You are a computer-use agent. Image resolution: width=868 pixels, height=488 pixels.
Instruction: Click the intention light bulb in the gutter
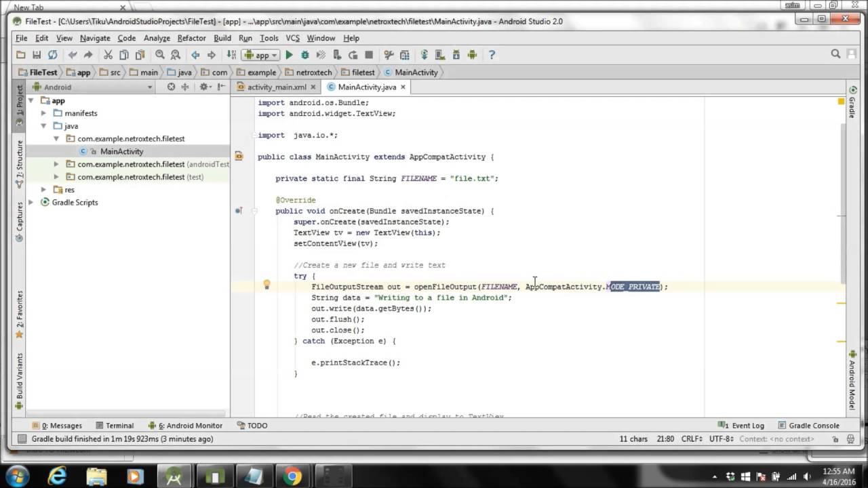[x=267, y=285]
